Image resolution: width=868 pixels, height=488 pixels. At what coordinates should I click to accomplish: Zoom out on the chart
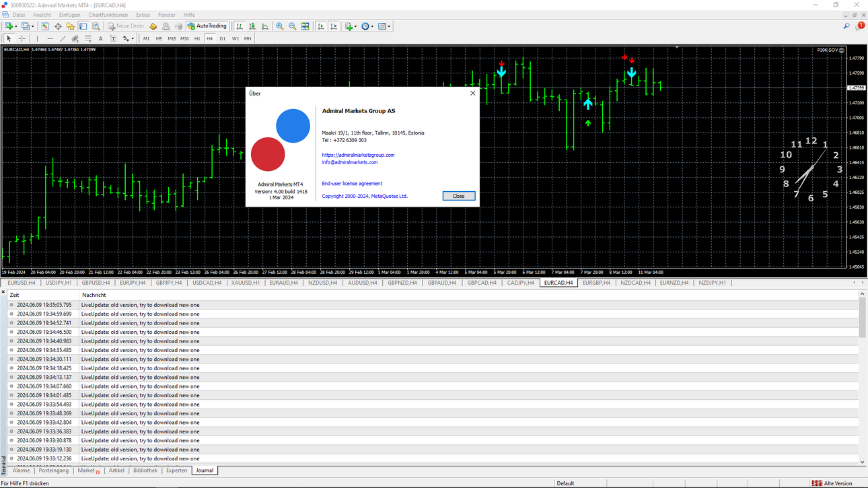click(x=293, y=26)
